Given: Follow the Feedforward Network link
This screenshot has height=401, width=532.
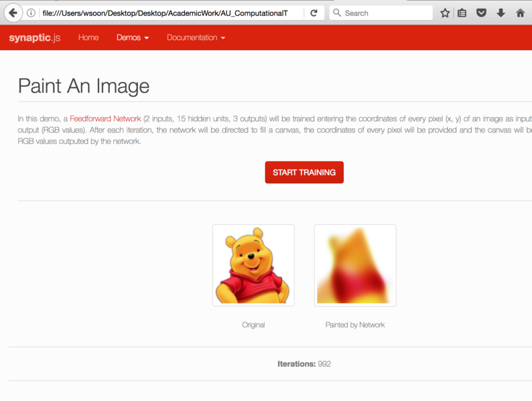Looking at the screenshot, I should 105,118.
